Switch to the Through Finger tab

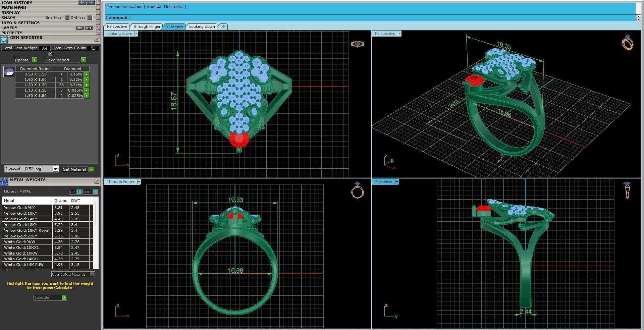click(146, 26)
